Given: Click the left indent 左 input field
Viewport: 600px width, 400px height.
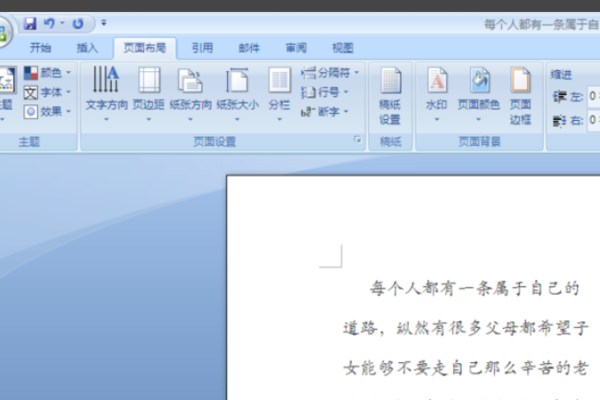Looking at the screenshot, I should tap(594, 96).
